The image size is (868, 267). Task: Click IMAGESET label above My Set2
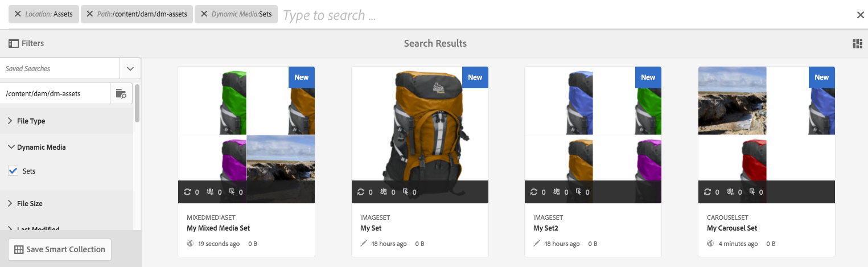click(x=548, y=217)
